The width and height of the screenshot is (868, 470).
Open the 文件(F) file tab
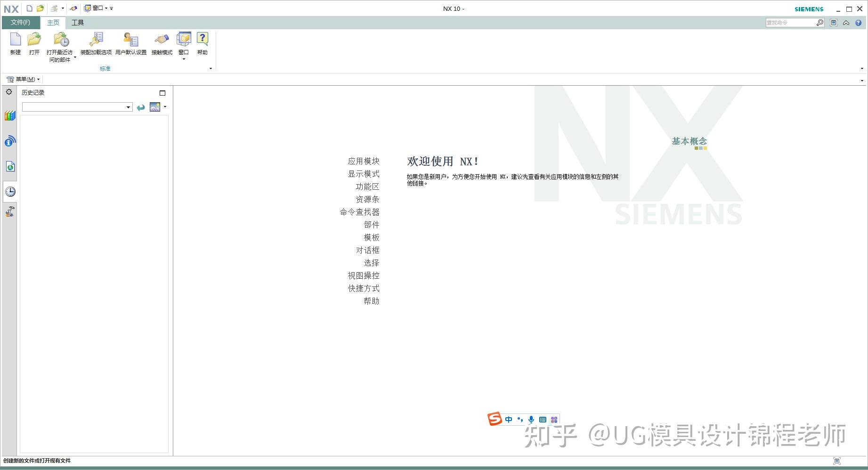[21, 23]
